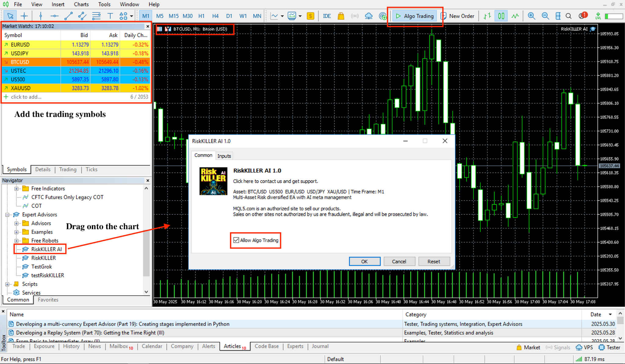The width and height of the screenshot is (625, 364).
Task: Open the search magnifier in toolbar
Action: pyautogui.click(x=569, y=16)
